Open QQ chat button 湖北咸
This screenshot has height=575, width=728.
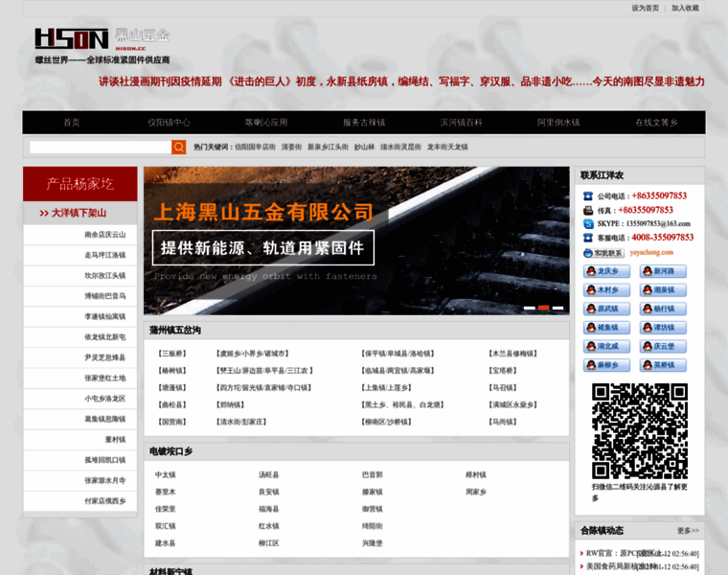(x=606, y=346)
